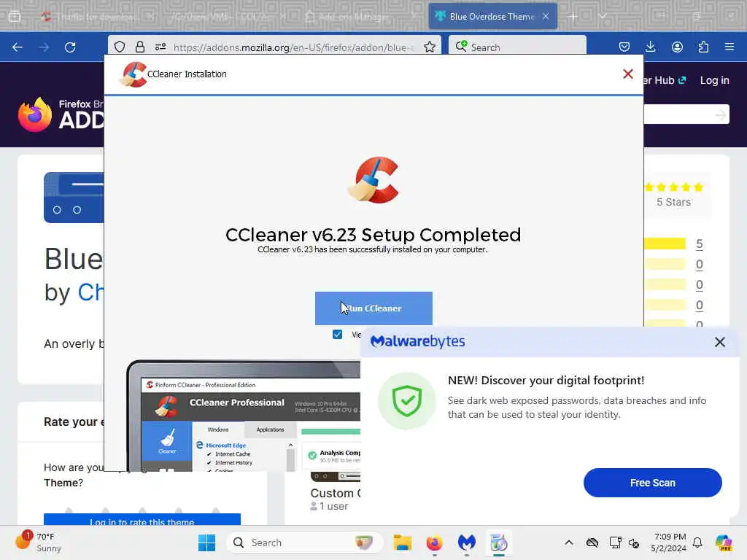This screenshot has height=560, width=747.
Task: Click the CCleaner Installation title icon
Action: (x=133, y=74)
